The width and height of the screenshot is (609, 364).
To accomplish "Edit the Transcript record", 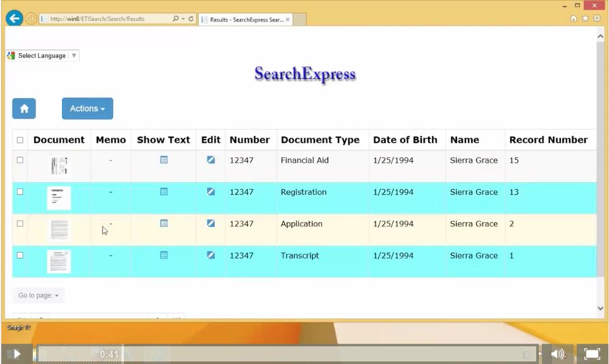I will pos(211,255).
